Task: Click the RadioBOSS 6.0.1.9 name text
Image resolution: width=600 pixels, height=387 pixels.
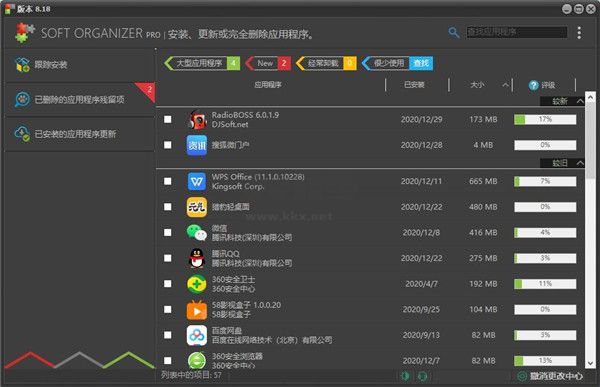Action: (245, 115)
